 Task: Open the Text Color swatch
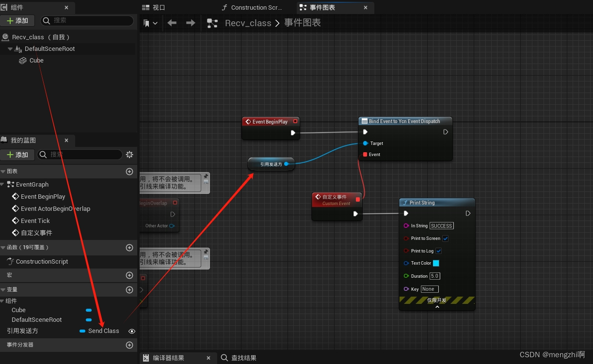tap(436, 263)
